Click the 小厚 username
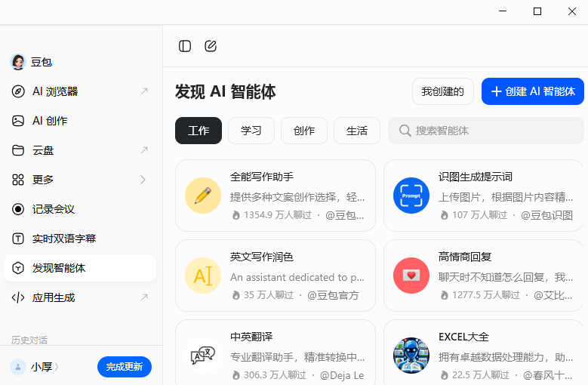 pyautogui.click(x=42, y=367)
